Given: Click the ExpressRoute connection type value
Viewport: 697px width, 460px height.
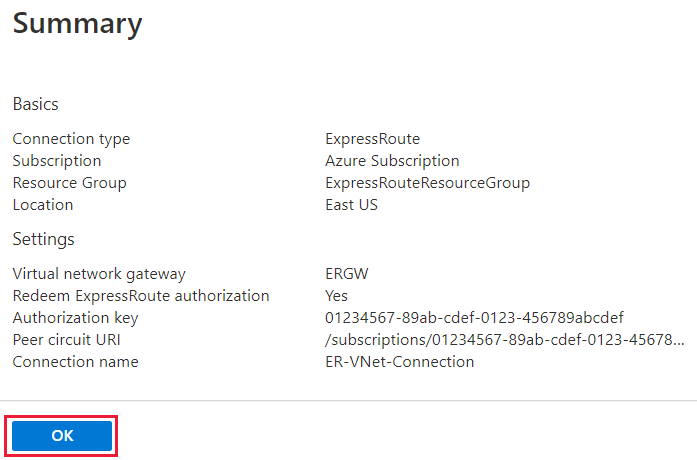Looking at the screenshot, I should coord(373,139).
